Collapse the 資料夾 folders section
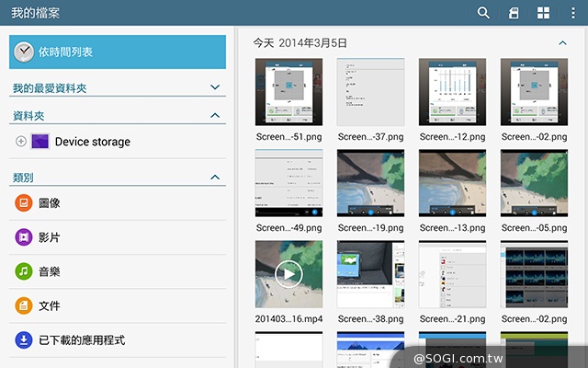Image resolution: width=588 pixels, height=368 pixels. click(x=215, y=116)
